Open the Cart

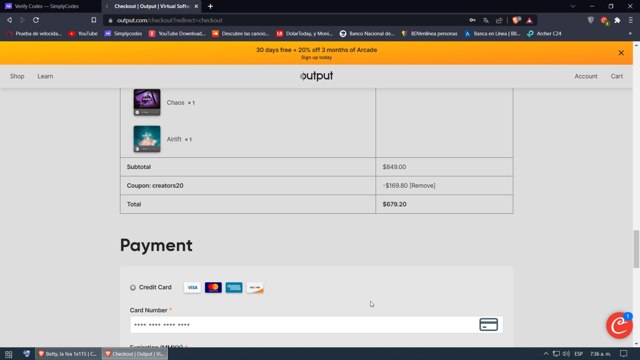pyautogui.click(x=617, y=76)
